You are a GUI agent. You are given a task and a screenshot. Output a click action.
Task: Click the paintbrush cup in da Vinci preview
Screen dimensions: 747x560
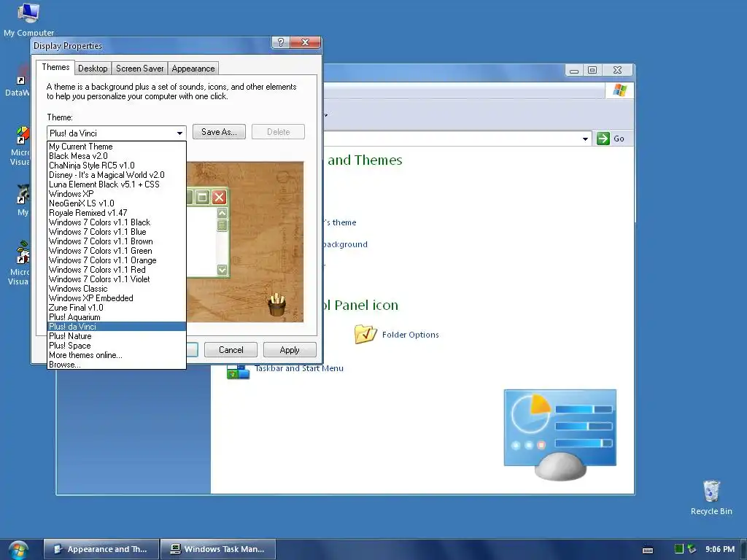coord(276,306)
